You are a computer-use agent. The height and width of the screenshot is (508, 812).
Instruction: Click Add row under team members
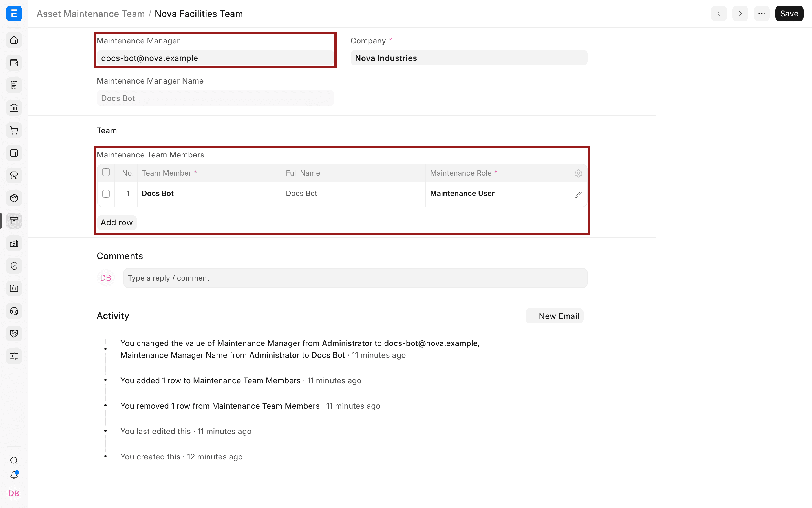117,222
